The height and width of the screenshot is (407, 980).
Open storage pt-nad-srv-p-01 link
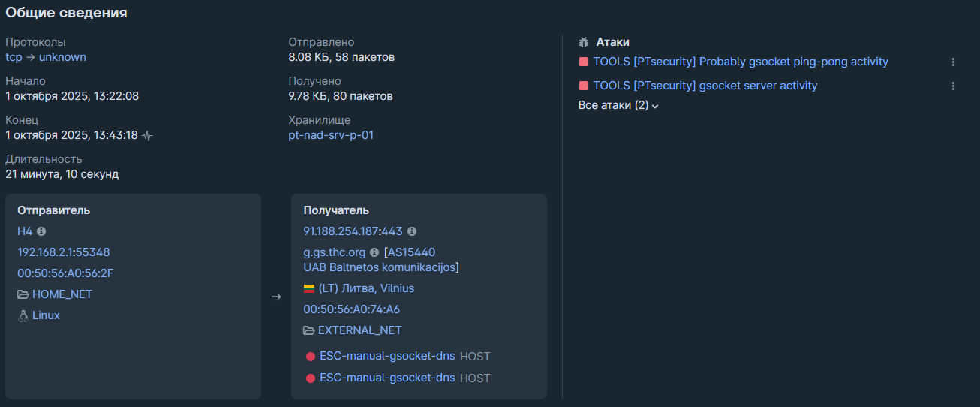331,135
